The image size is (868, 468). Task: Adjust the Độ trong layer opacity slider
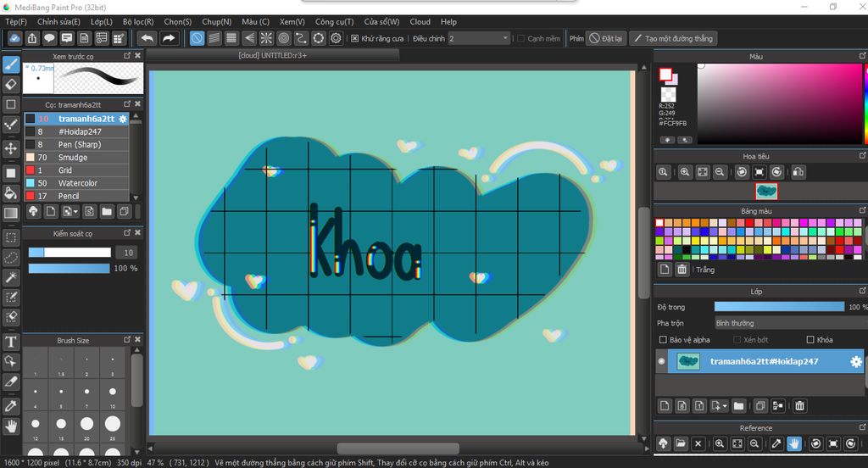tap(779, 307)
